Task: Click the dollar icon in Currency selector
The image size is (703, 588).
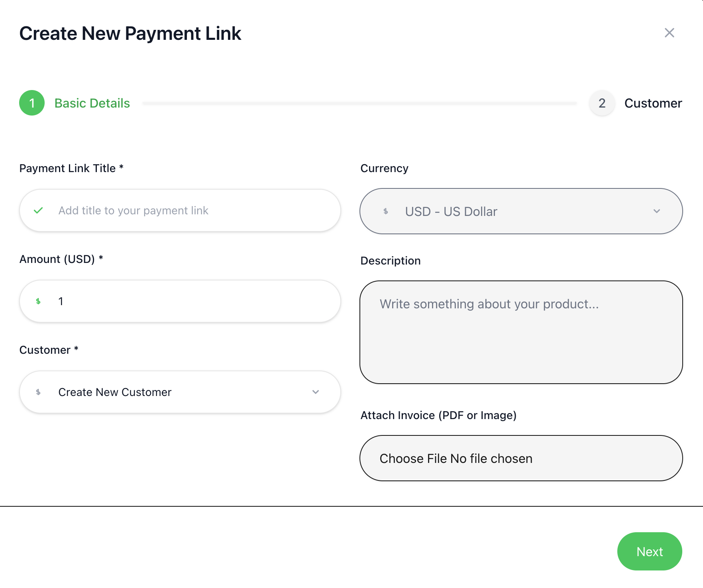Action: (x=386, y=211)
